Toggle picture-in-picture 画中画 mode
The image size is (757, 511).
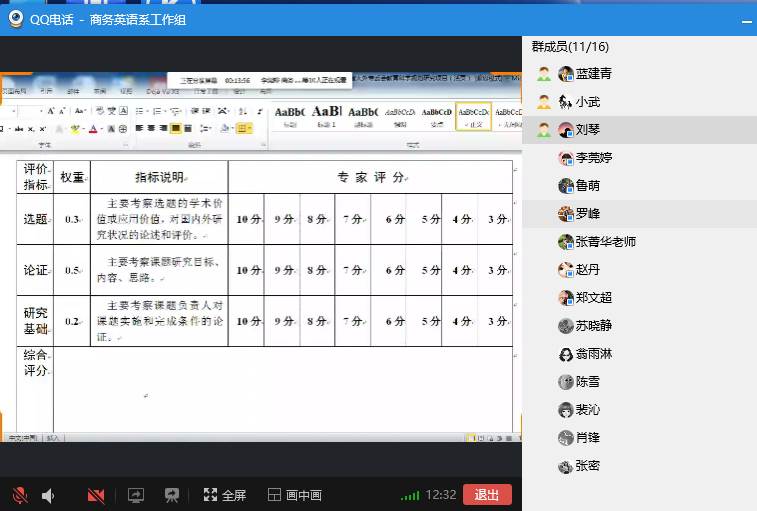point(295,495)
